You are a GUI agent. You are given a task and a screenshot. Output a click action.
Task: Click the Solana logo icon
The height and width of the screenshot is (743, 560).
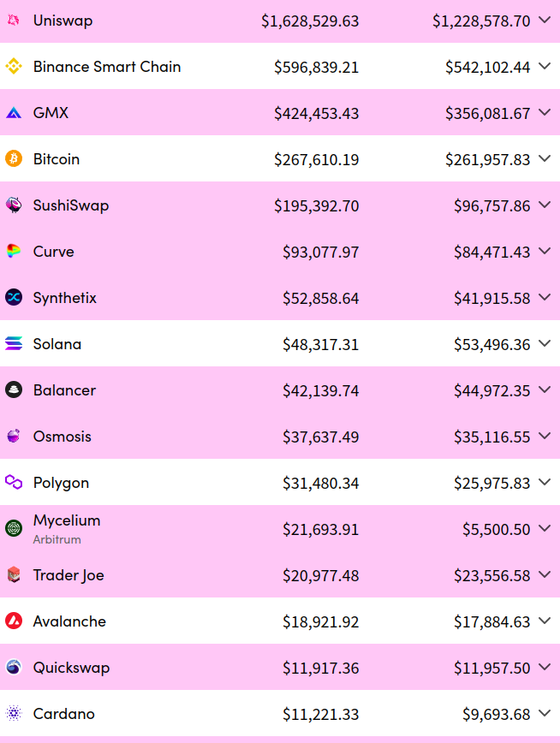[13, 344]
